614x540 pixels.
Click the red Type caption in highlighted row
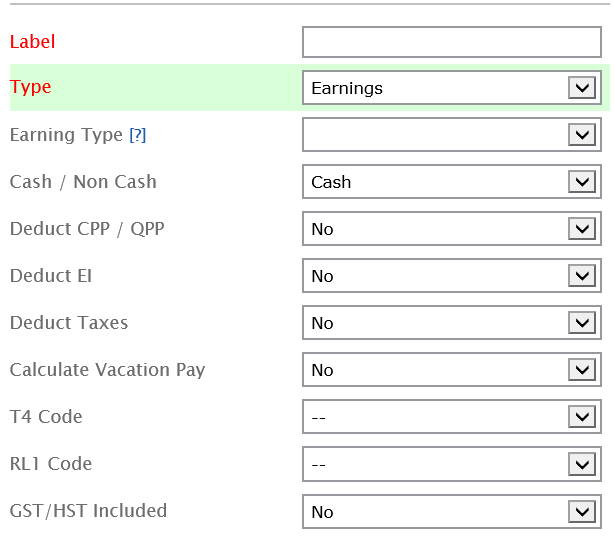click(31, 87)
